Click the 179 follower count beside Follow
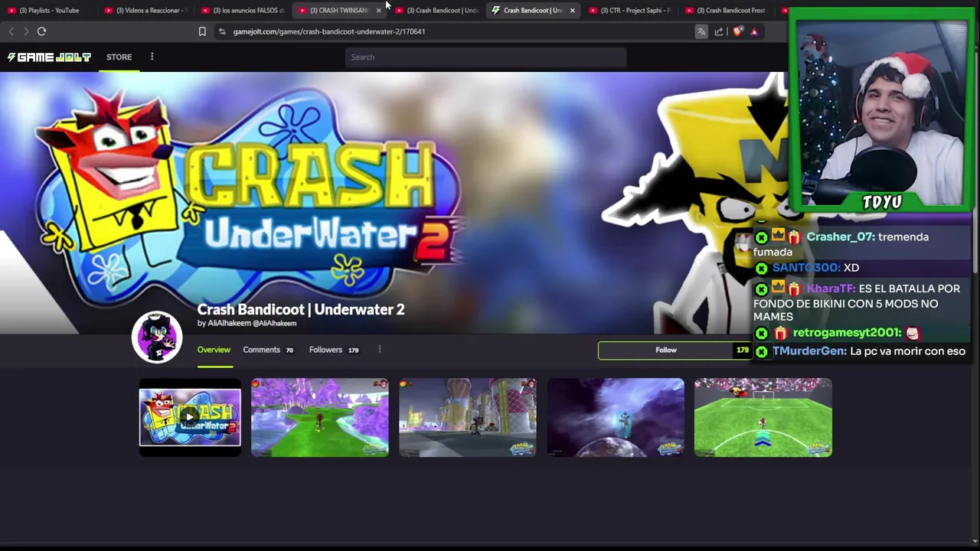 point(743,350)
